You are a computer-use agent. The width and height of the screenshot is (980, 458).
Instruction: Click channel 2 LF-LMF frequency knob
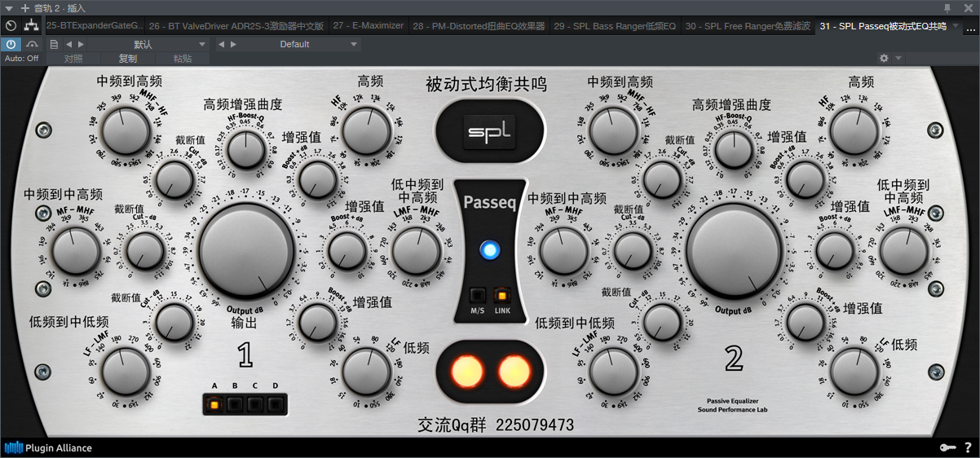coord(613,370)
